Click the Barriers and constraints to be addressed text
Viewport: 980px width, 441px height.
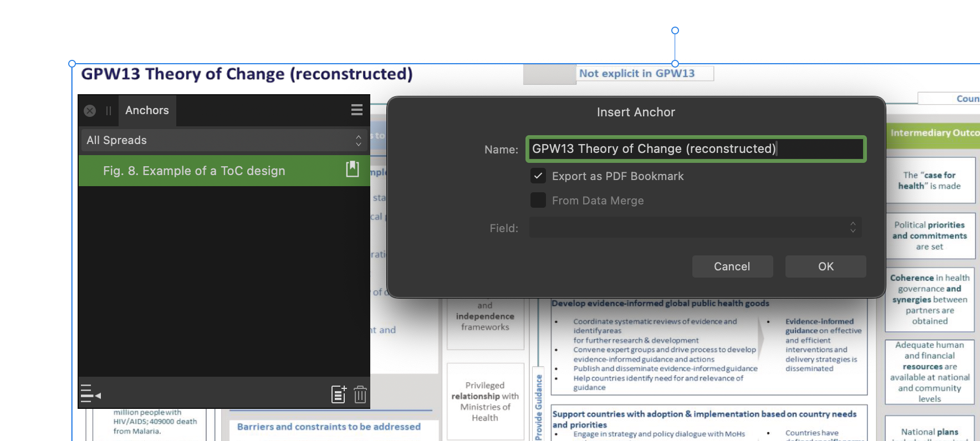coord(329,427)
